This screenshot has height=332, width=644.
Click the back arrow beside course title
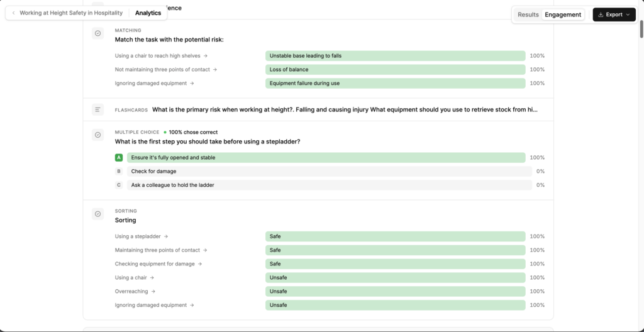tap(14, 13)
